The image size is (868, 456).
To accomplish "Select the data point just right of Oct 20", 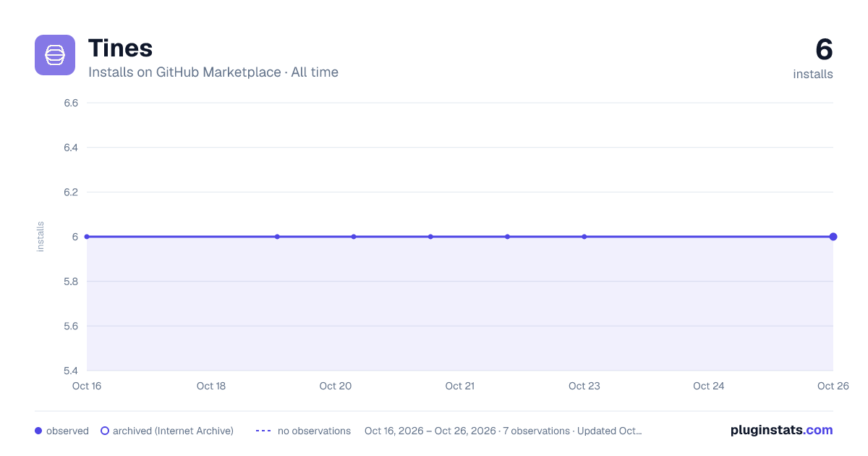I will pos(354,237).
